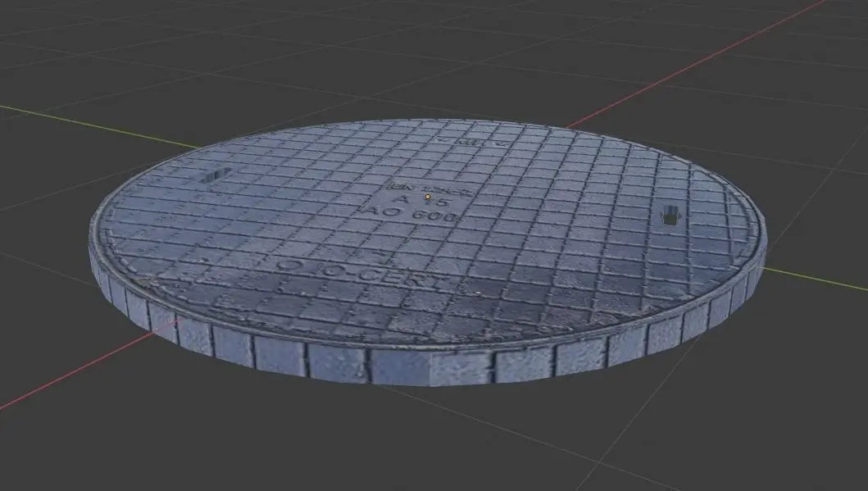This screenshot has height=491, width=868.
Task: Click the right keyhole slot on the cover
Action: (x=670, y=216)
